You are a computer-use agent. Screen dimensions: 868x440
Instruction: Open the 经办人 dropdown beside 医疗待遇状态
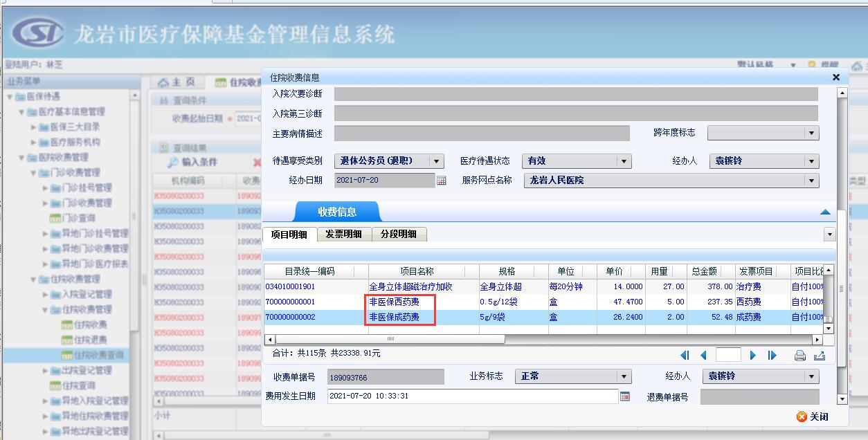tap(812, 161)
